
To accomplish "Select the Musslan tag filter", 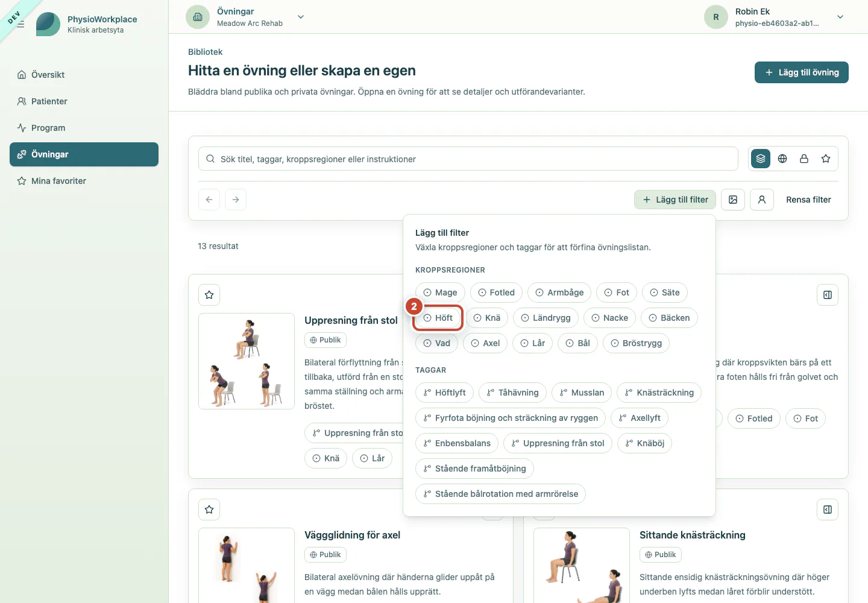I will [x=582, y=393].
